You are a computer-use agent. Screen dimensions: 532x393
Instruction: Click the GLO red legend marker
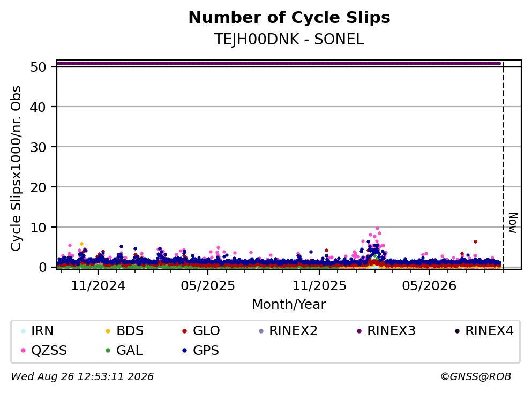tap(185, 331)
